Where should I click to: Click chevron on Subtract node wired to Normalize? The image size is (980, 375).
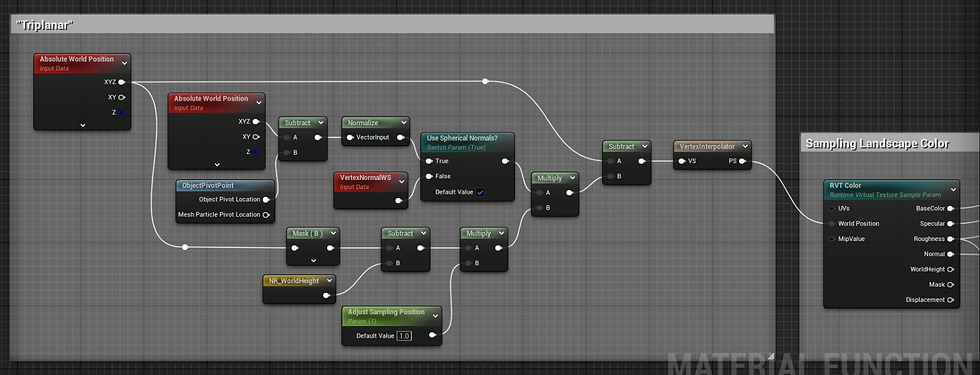tap(321, 123)
